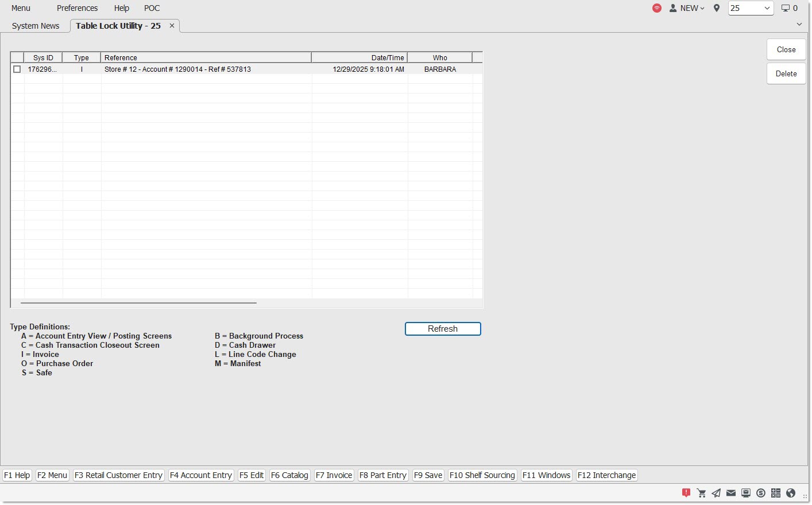Click the paper plane send icon

[x=716, y=493]
